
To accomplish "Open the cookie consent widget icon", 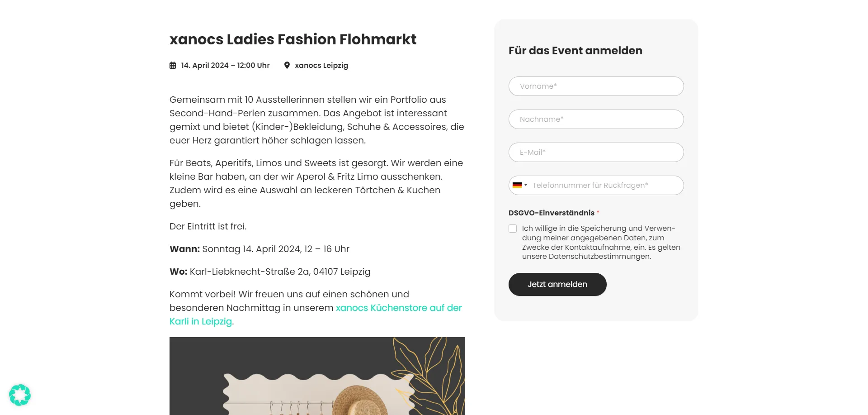I will click(x=20, y=395).
